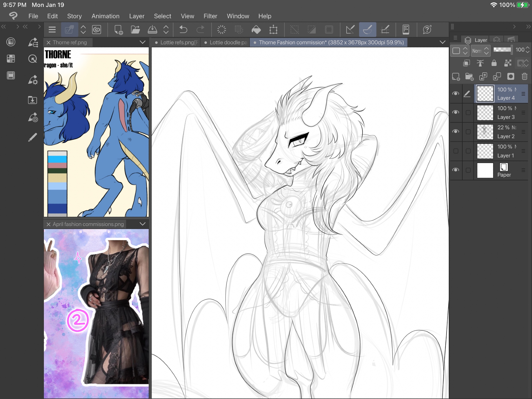Click the Save document icon
The image size is (532, 399).
pyautogui.click(x=152, y=30)
